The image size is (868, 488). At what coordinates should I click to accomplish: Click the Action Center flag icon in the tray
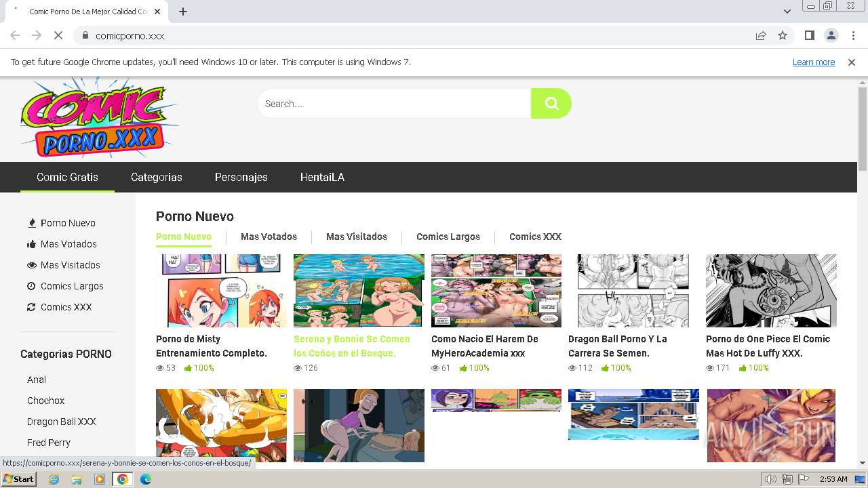803,479
